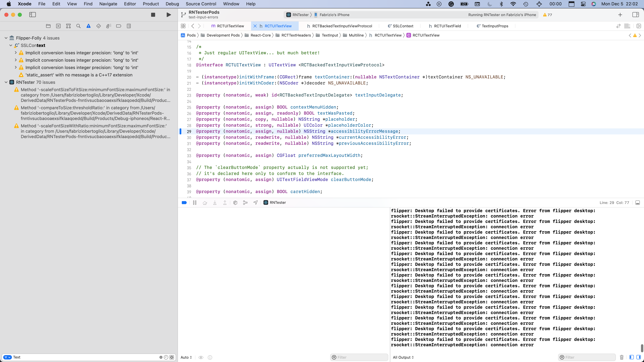Click React-Core in the breadcrumb bar

(261, 35)
